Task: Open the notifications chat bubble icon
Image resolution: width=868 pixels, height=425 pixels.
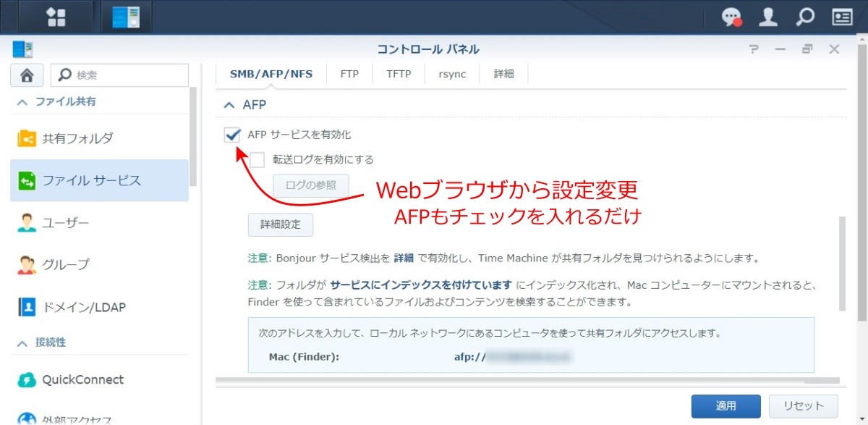Action: [733, 16]
